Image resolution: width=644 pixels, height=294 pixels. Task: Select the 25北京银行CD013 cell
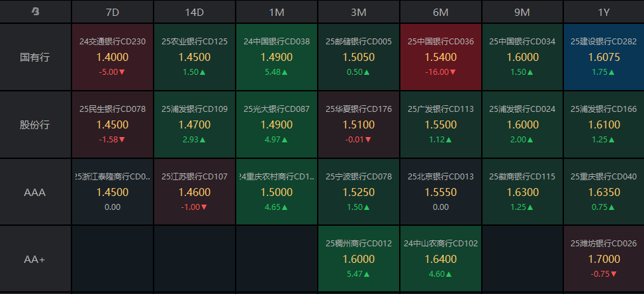point(441,193)
